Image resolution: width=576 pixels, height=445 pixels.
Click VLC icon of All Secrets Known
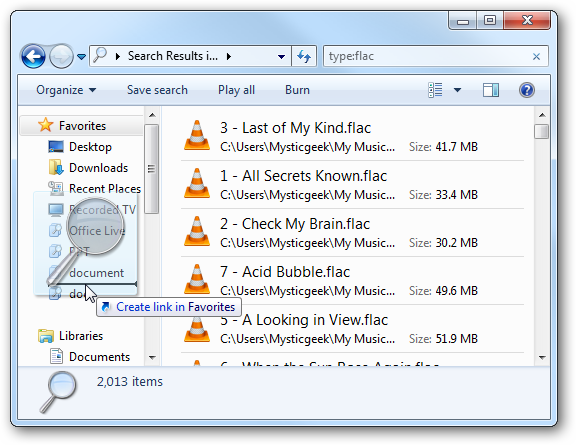tap(197, 183)
